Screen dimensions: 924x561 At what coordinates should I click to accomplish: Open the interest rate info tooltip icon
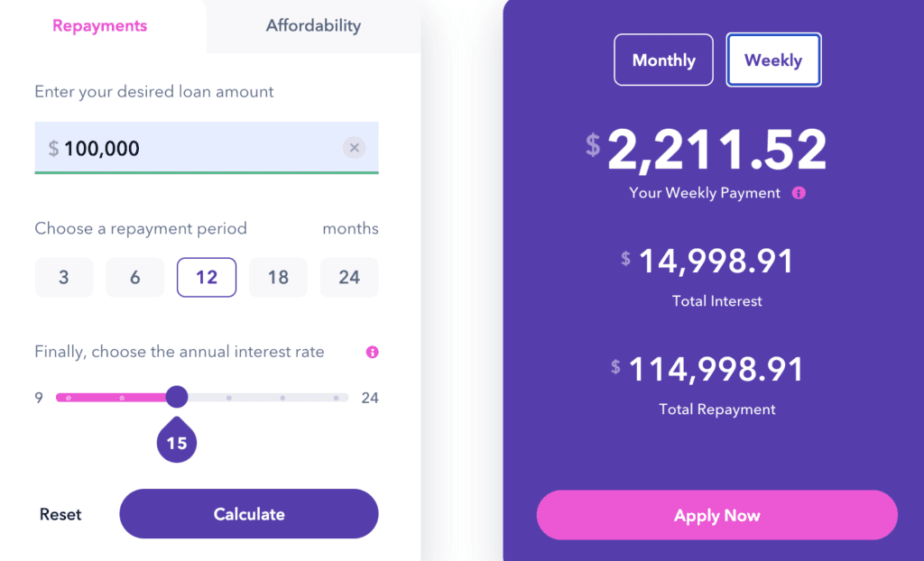coord(371,352)
